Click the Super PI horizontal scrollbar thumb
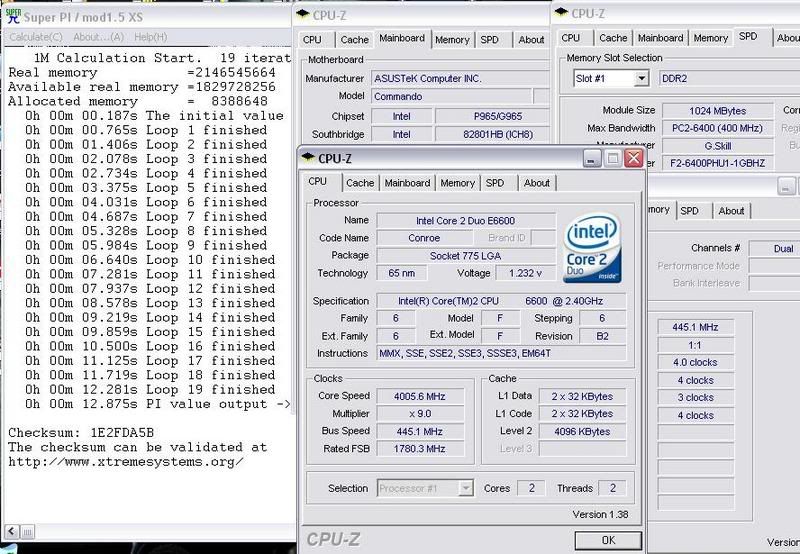 point(28,532)
